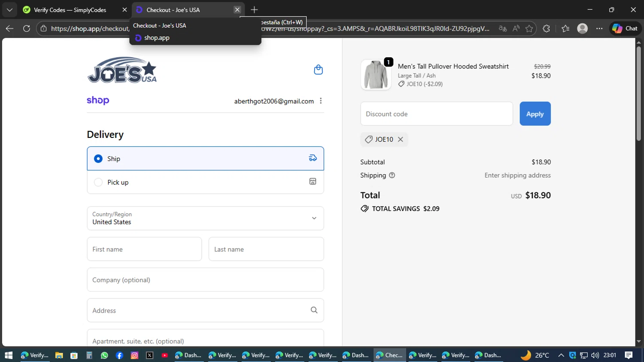Close the Verify Codes — SimplyCodes tab
The image size is (644, 362).
(x=125, y=9)
